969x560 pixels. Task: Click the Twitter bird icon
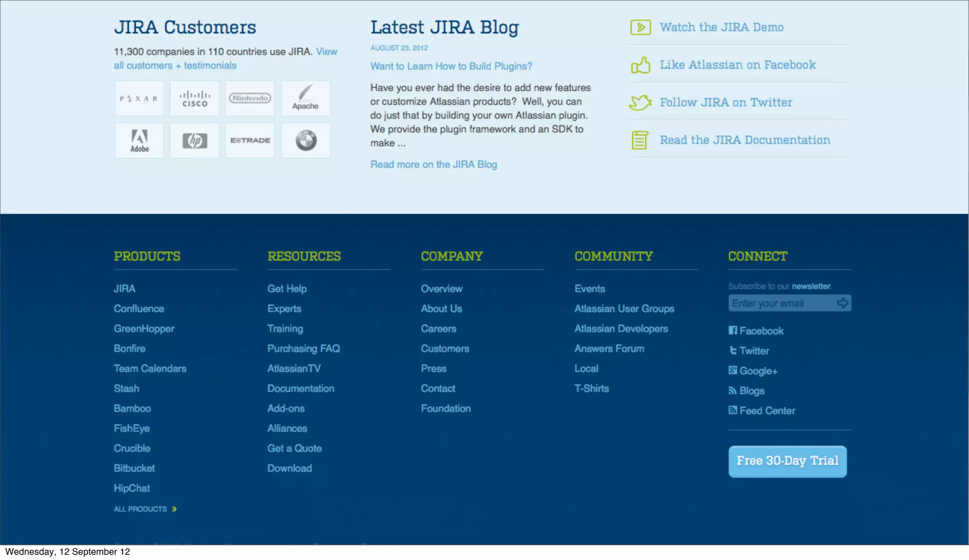[640, 102]
